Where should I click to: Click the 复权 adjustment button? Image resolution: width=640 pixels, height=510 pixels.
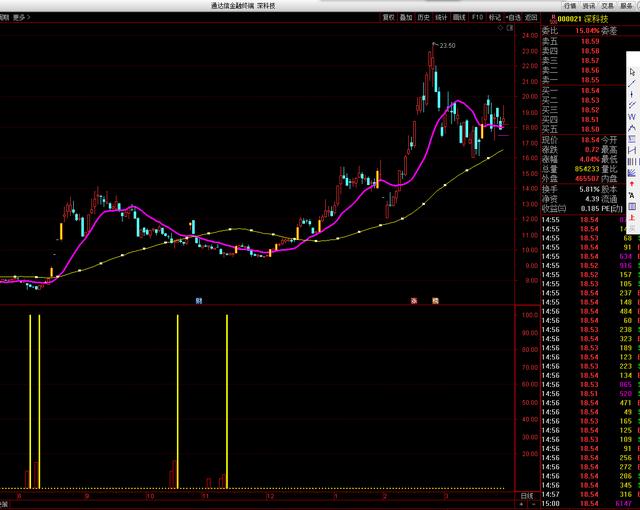click(x=389, y=17)
